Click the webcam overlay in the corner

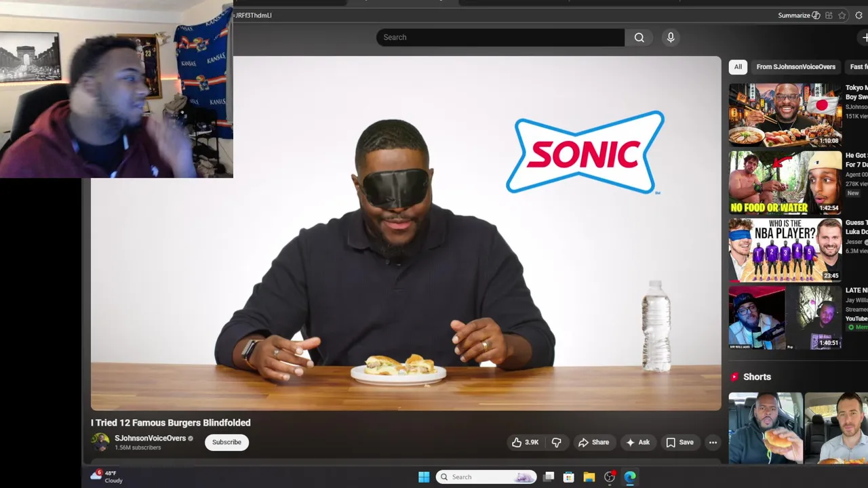click(117, 89)
